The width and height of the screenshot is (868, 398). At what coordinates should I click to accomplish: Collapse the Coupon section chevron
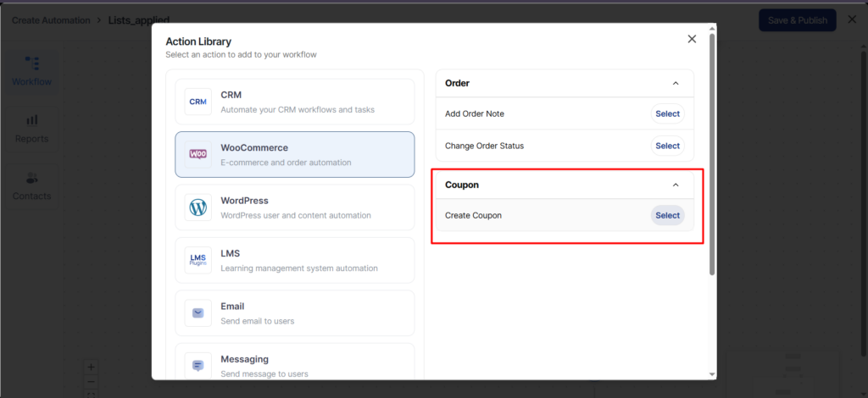[x=676, y=185]
